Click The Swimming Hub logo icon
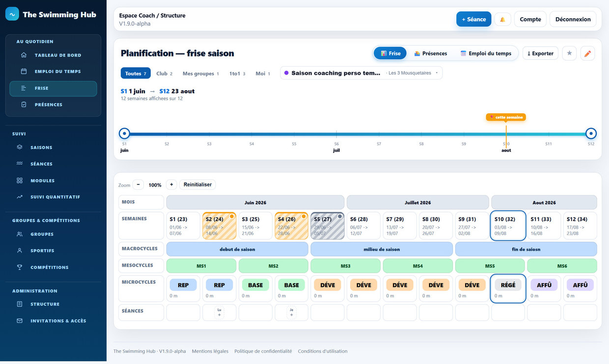 click(12, 14)
